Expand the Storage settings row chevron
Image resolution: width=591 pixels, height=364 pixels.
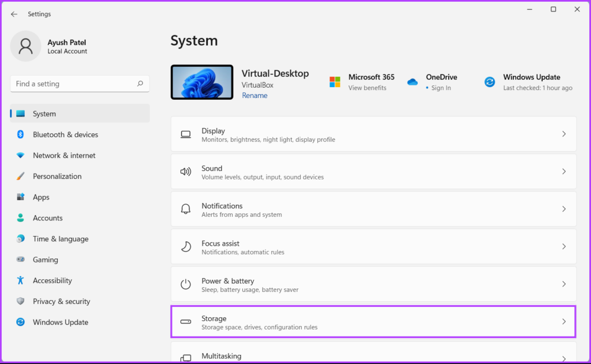[x=564, y=321]
